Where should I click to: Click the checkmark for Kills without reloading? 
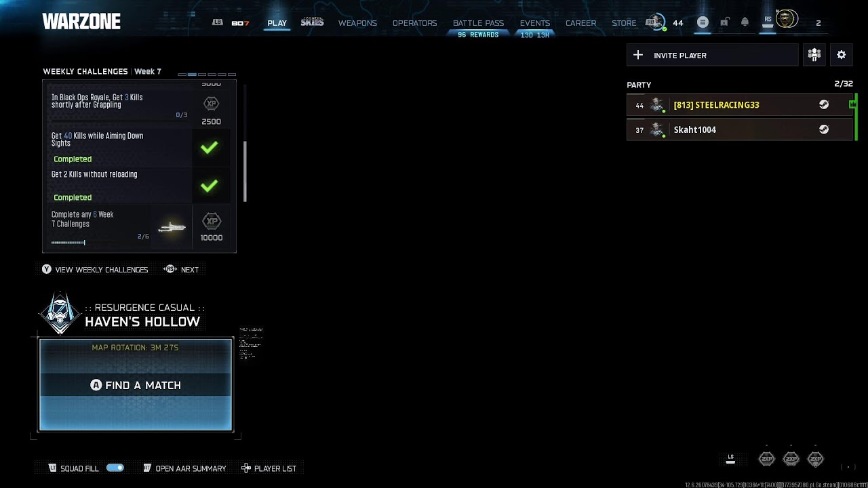coord(209,186)
